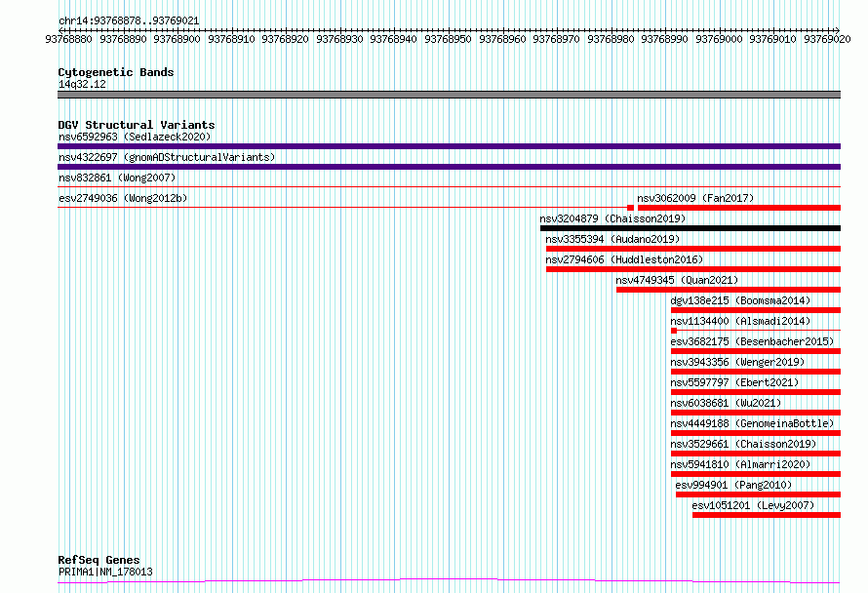Select the magenta PRIMA1 gene track line
The height and width of the screenshot is (593, 868).
click(x=449, y=581)
